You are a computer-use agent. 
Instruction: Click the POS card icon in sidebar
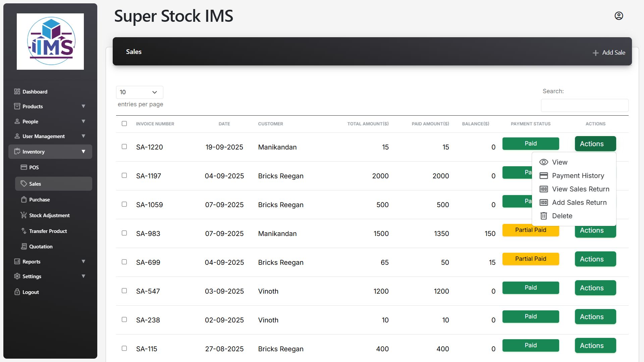pos(24,167)
